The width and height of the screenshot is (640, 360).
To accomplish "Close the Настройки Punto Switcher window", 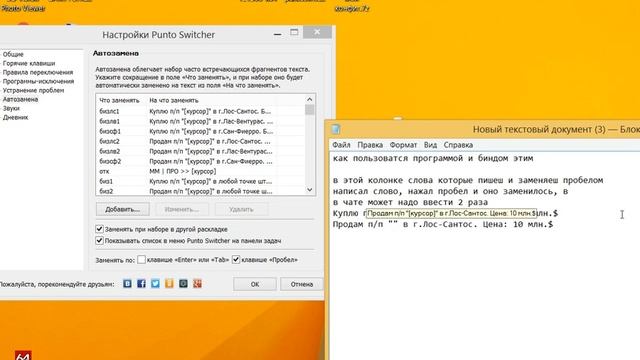I will point(317,32).
